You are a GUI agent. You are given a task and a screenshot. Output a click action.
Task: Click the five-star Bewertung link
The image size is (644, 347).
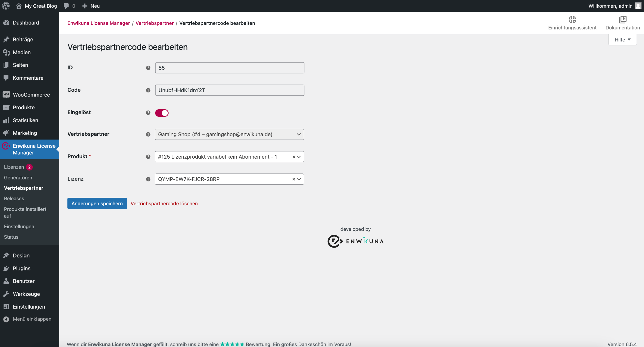pos(232,344)
